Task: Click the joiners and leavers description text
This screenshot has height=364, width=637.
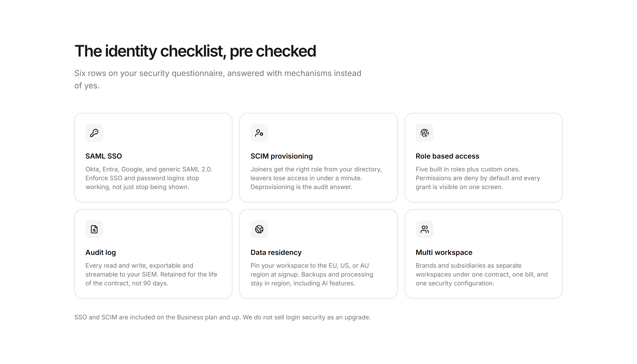Action: 316,178
